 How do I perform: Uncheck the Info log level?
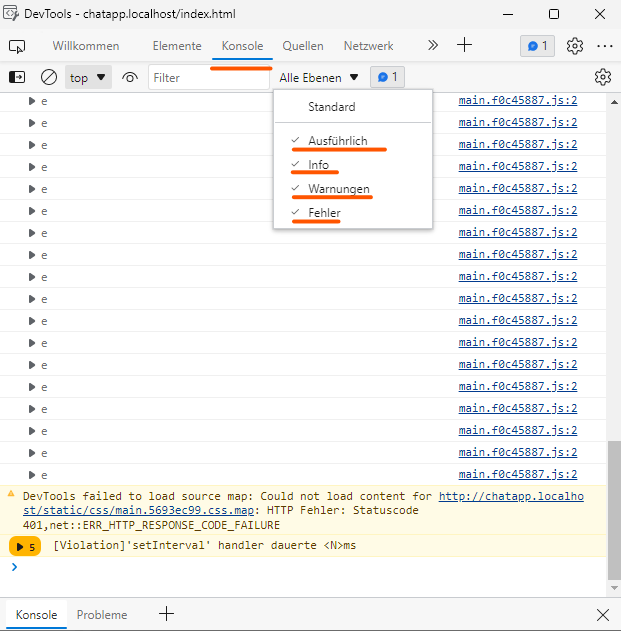(318, 165)
